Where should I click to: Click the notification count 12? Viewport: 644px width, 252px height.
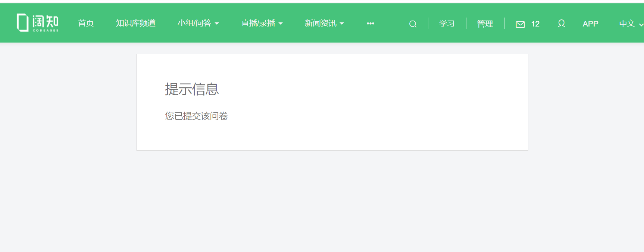(535, 24)
